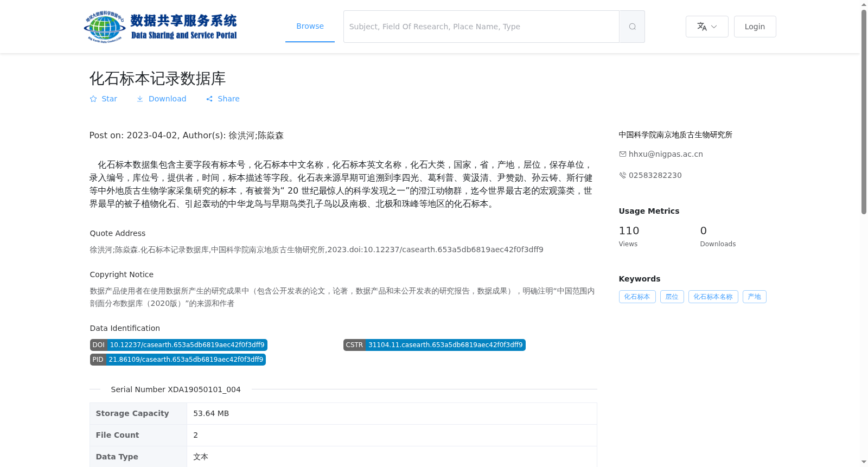Click the search magnifier icon button

632,27
